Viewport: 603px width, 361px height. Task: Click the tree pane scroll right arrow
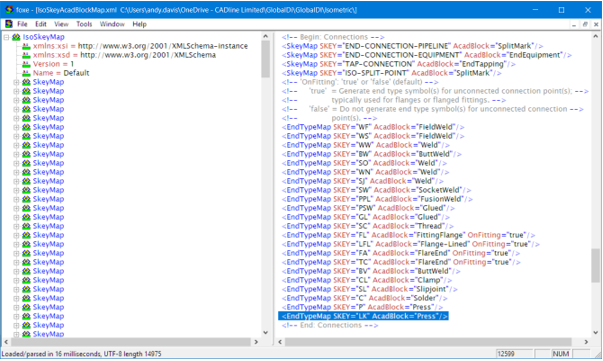[256, 341]
